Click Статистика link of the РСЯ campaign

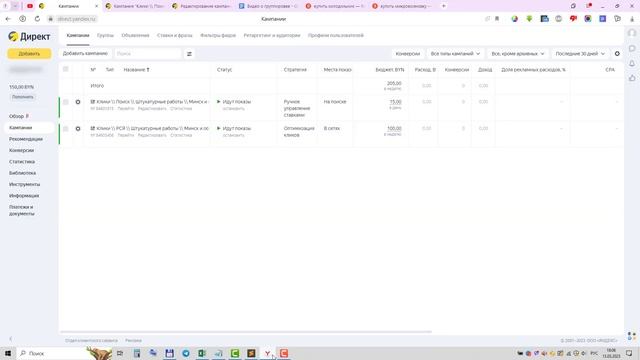point(181,135)
